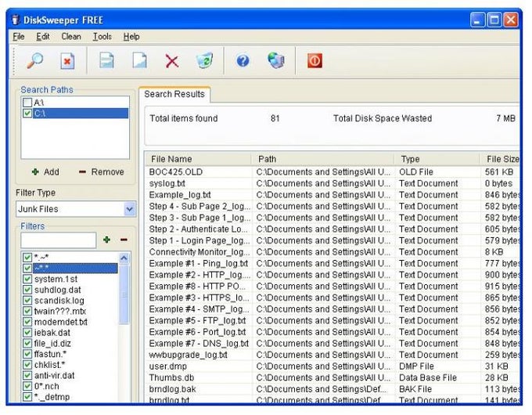Select the Example_log.txt file row
This screenshot has width=532, height=415.
click(332, 195)
